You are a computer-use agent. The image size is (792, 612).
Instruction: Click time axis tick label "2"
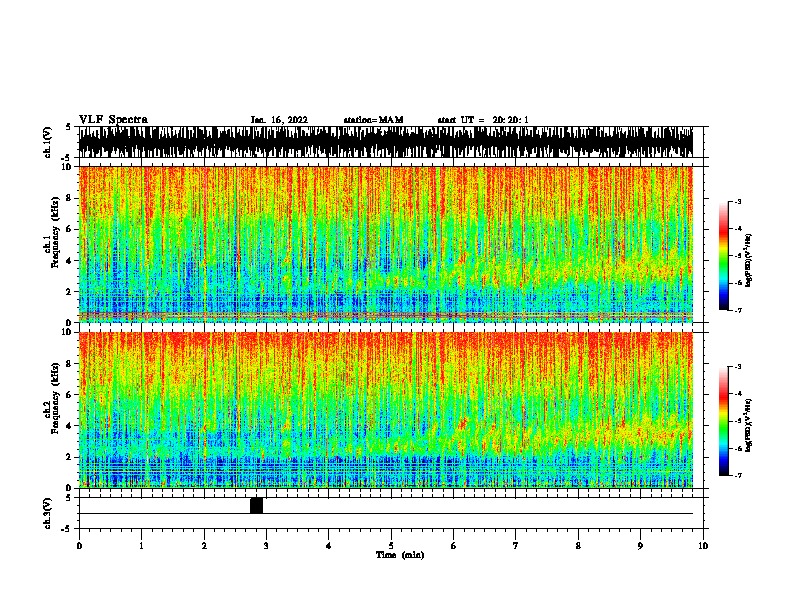point(204,546)
